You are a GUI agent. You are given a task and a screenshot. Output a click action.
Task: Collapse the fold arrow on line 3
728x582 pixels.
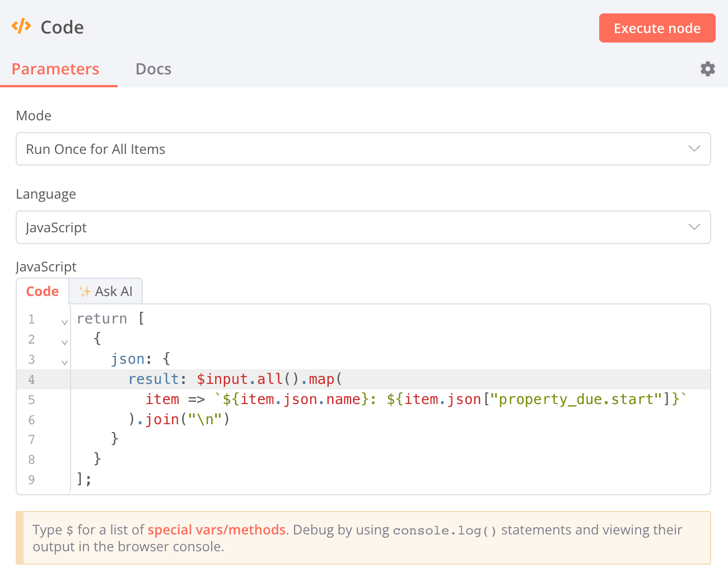(x=64, y=363)
